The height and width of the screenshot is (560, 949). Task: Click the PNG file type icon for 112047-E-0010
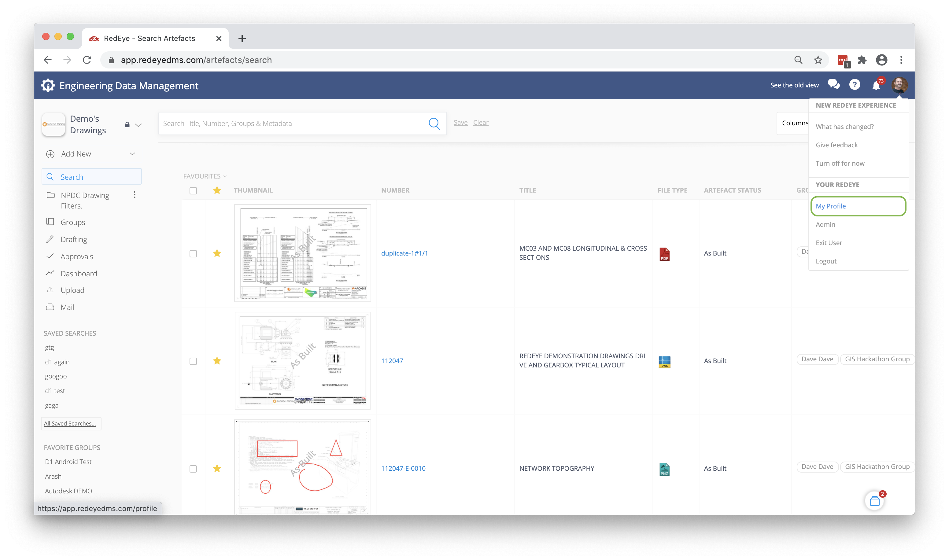pyautogui.click(x=664, y=469)
